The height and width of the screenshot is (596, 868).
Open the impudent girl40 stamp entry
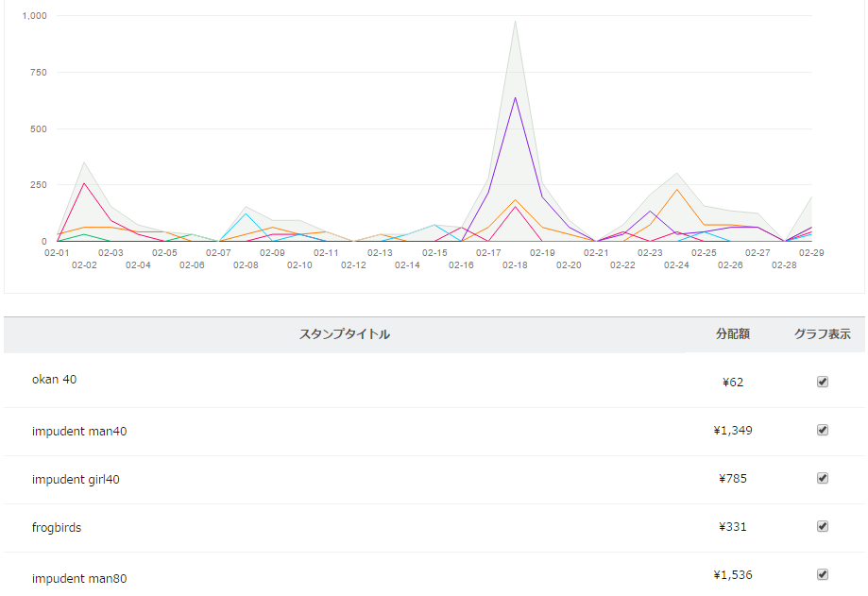(x=76, y=480)
